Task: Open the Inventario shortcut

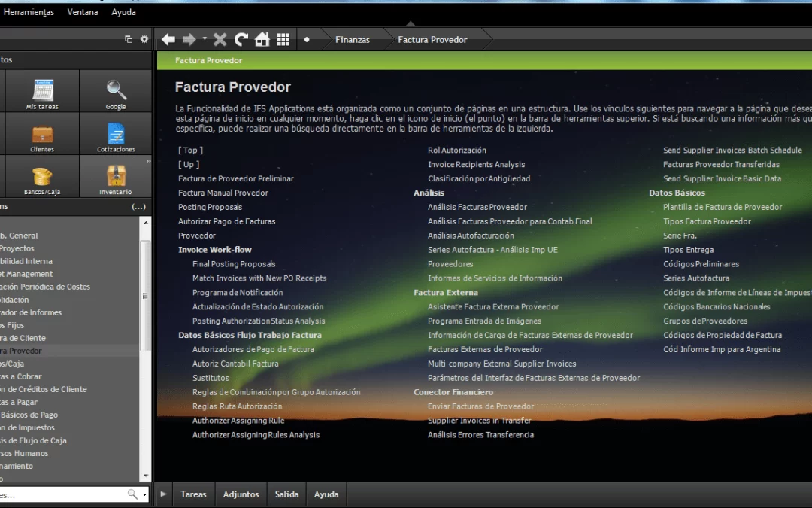Action: (116, 178)
